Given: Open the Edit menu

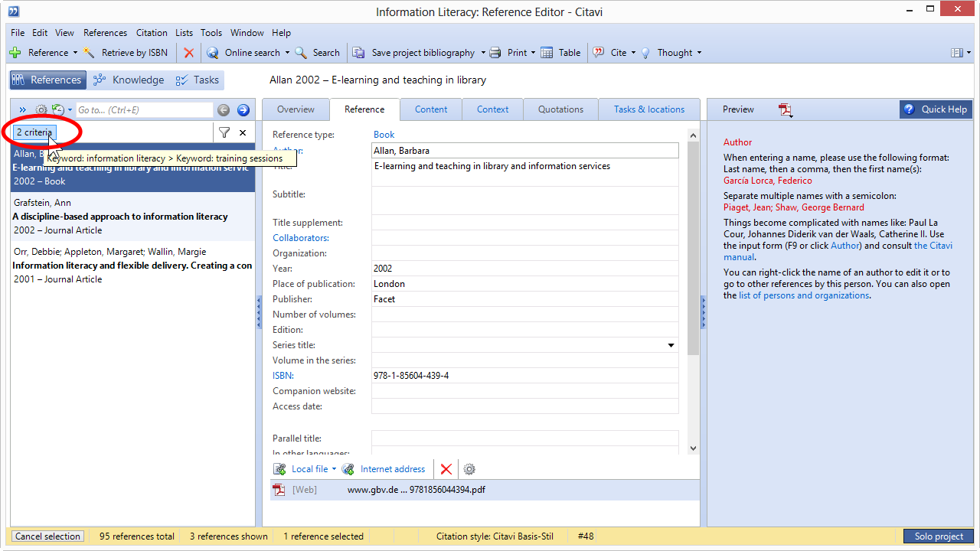Looking at the screenshot, I should (x=40, y=33).
